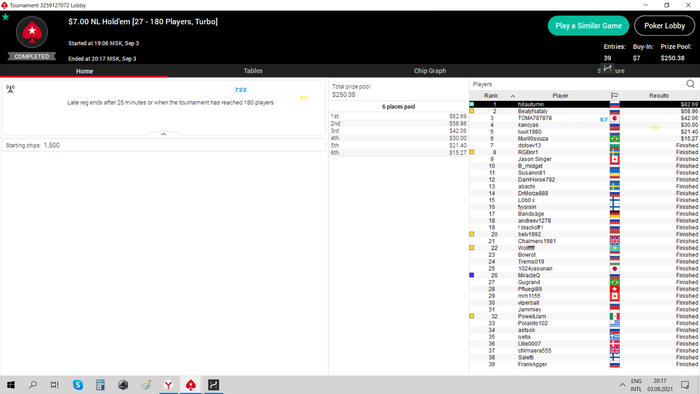The image size is (700, 394).
Task: Open Task View on taskbar
Action: 54,385
